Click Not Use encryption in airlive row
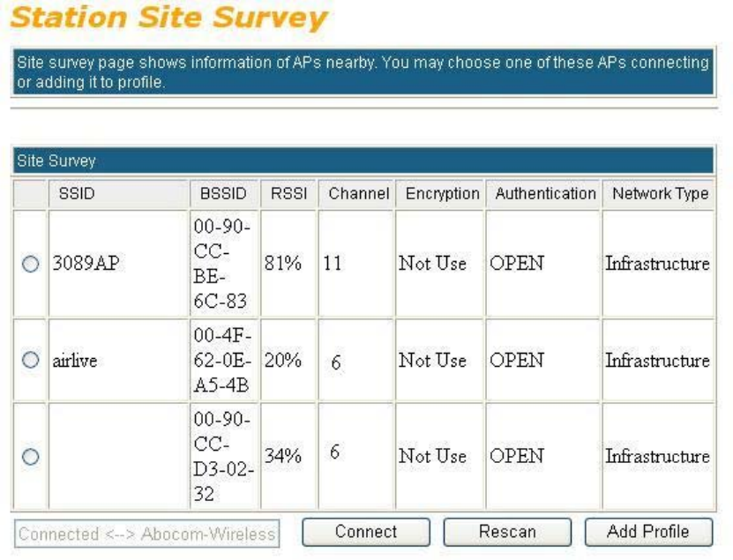The width and height of the screenshot is (733, 560). point(432,360)
